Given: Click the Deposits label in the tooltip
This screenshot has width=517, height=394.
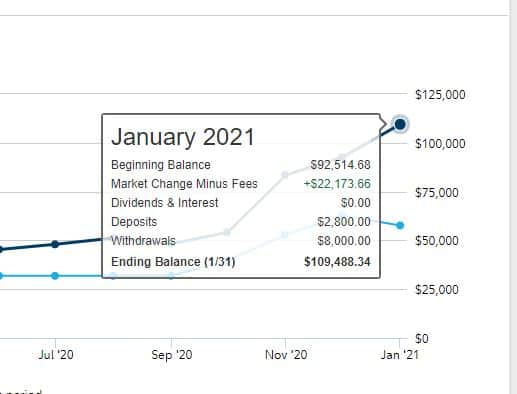Looking at the screenshot, I should (x=134, y=222).
